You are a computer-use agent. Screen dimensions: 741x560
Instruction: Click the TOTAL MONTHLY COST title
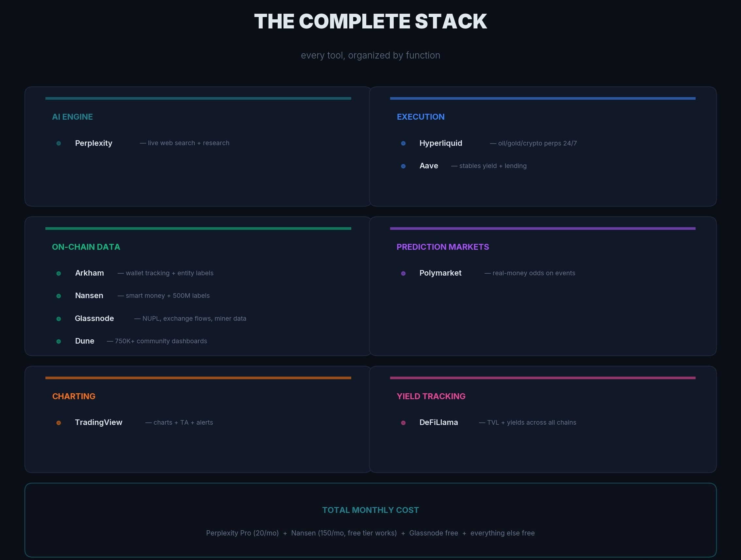tap(370, 510)
